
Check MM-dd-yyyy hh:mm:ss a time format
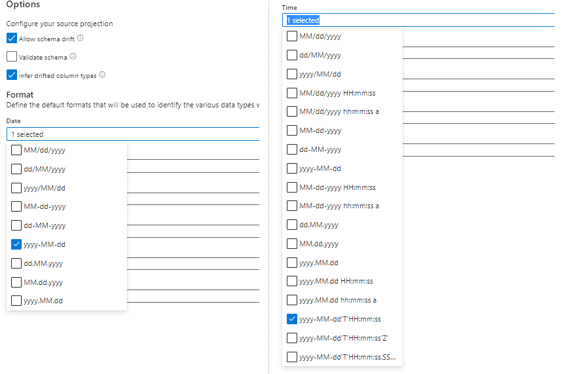[x=292, y=206]
